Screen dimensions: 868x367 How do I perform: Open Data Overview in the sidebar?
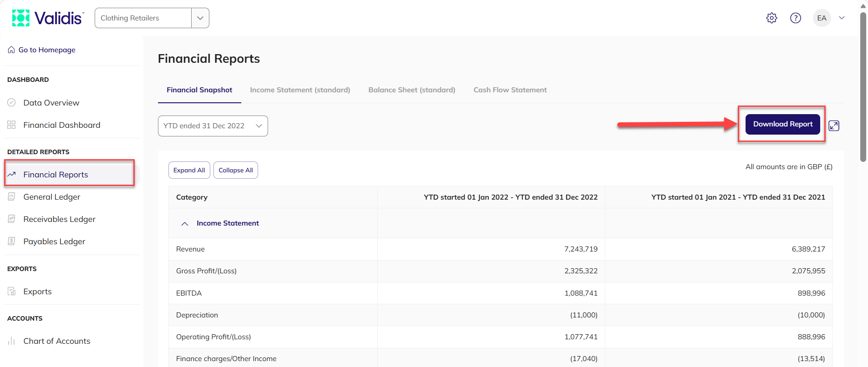click(51, 103)
